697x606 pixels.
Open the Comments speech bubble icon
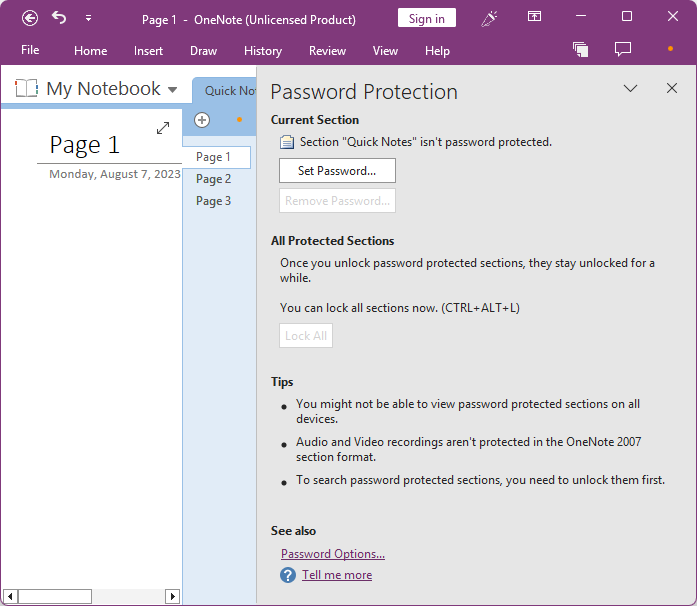(623, 49)
